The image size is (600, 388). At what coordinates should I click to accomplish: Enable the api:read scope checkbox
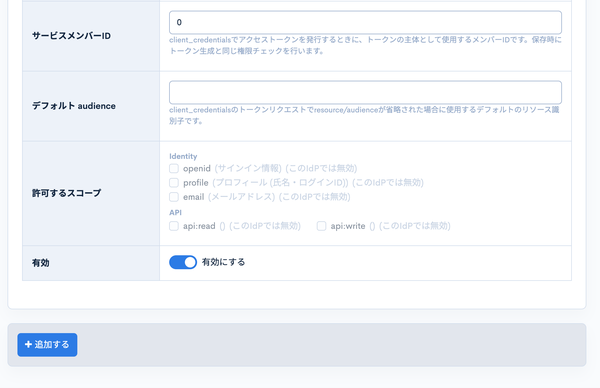(174, 226)
